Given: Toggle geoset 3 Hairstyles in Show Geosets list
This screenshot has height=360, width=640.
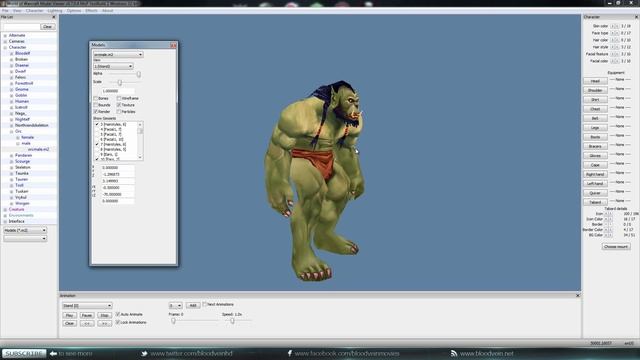Looking at the screenshot, I should click(97, 124).
